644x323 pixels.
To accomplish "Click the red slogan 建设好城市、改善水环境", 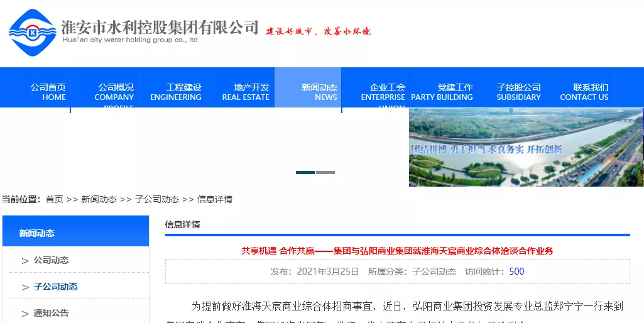I will tap(318, 31).
